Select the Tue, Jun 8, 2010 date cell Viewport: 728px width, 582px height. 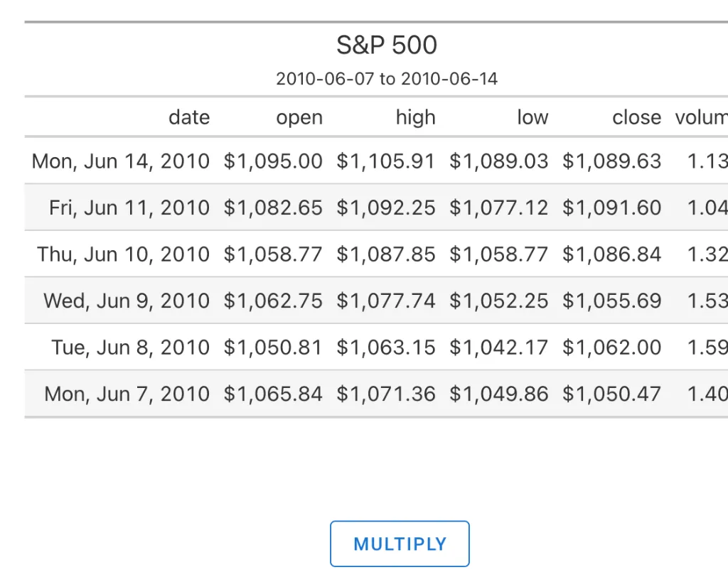pos(130,347)
